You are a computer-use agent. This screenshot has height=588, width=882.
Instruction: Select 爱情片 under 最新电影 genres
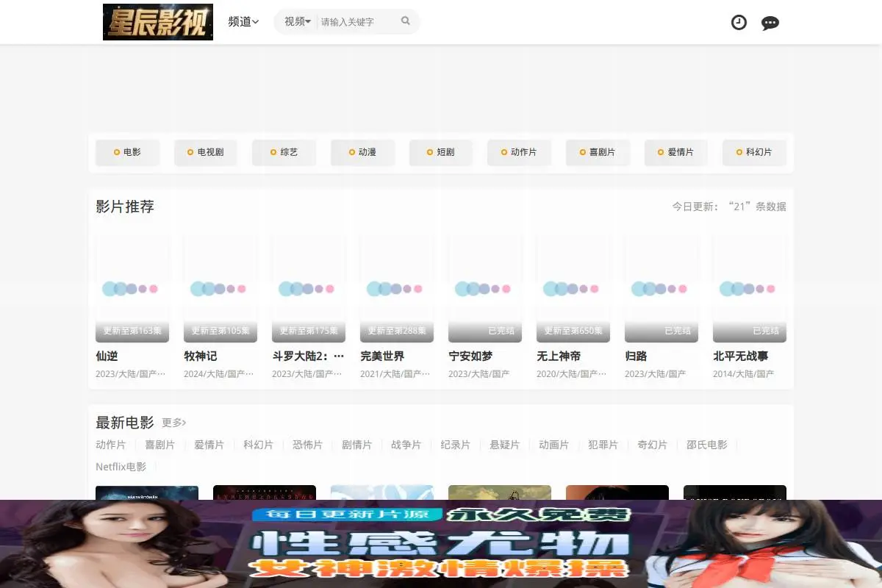(209, 445)
